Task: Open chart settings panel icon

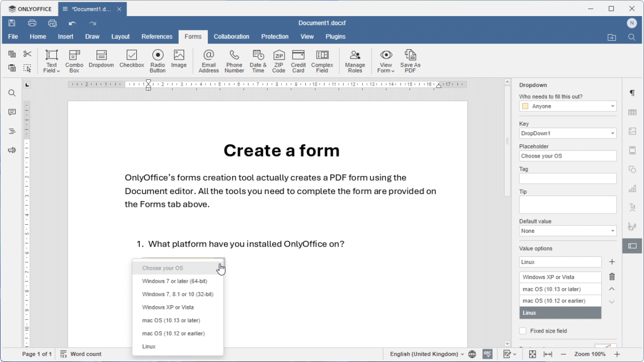Action: (632, 188)
